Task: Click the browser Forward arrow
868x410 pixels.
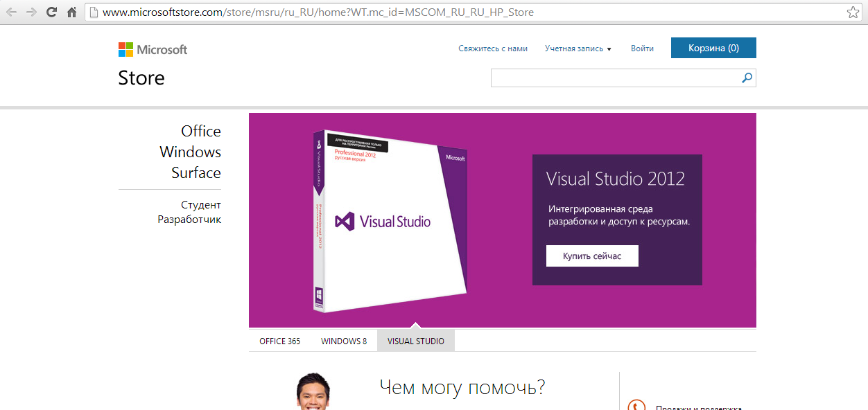Action: [x=31, y=12]
